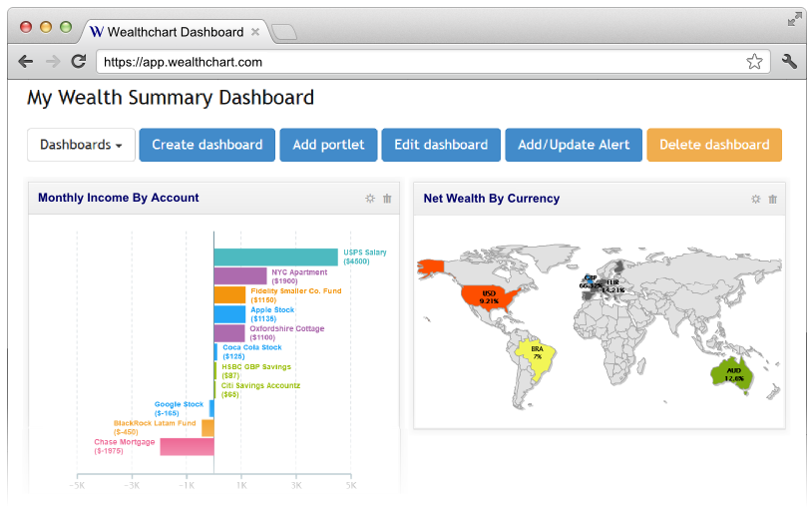Click Create dashboard button

point(207,145)
